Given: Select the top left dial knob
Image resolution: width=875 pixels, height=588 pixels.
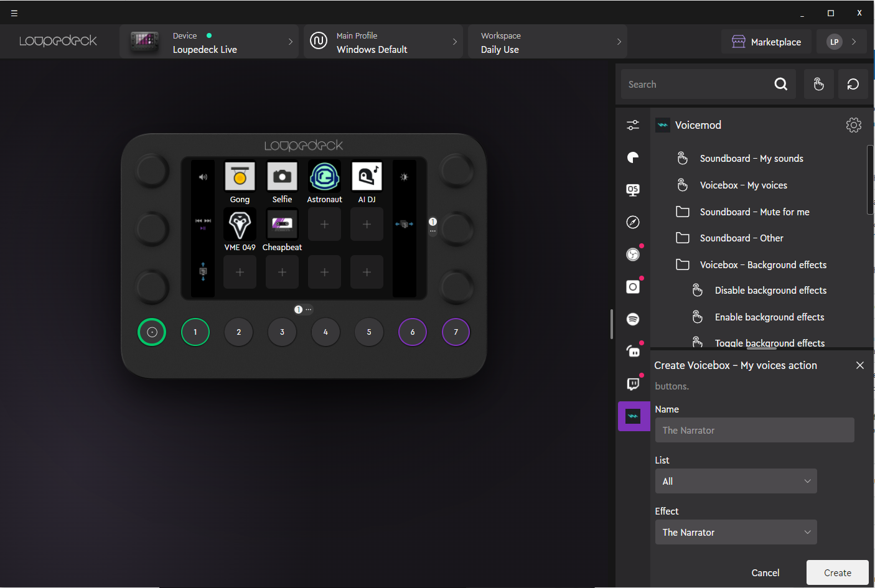Looking at the screenshot, I should tap(151, 170).
